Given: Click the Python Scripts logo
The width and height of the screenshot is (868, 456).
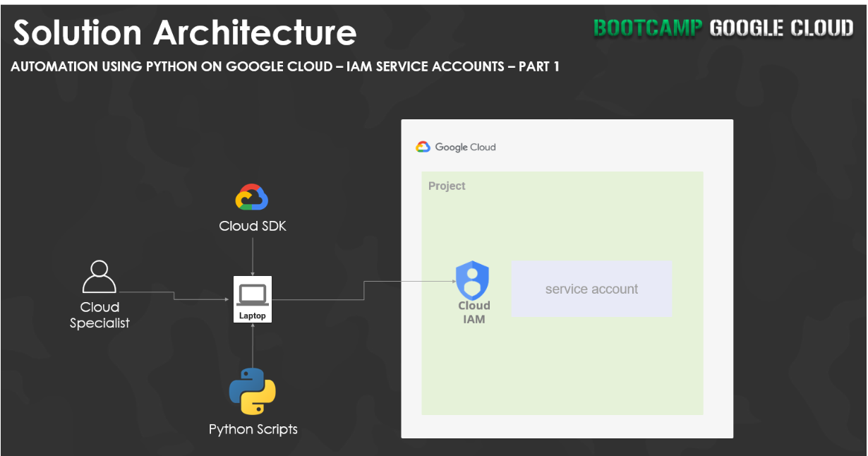Looking at the screenshot, I should click(x=253, y=390).
